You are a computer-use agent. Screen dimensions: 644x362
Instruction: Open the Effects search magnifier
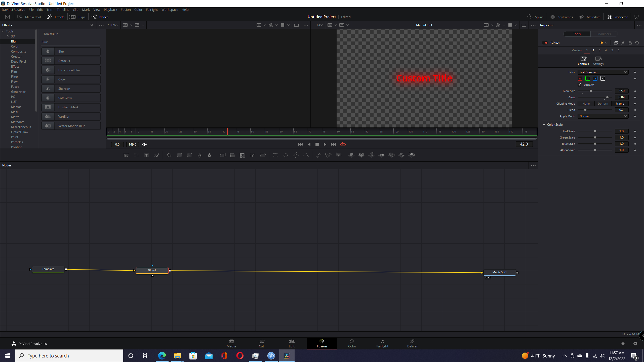pyautogui.click(x=92, y=25)
